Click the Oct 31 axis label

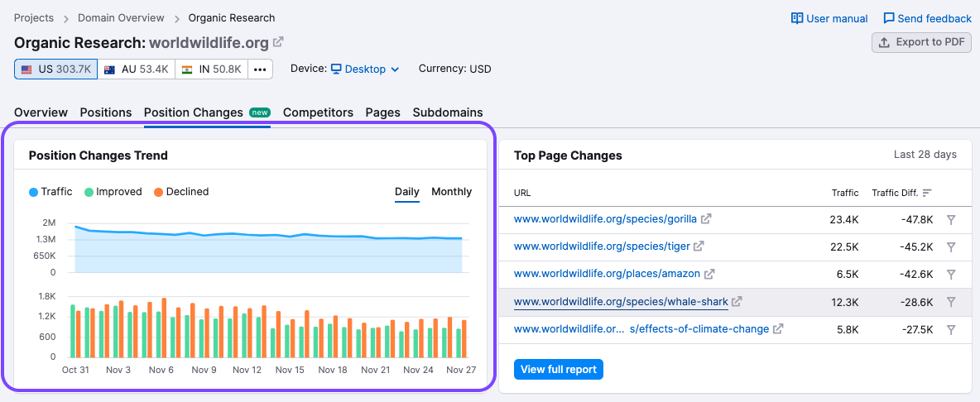75,370
